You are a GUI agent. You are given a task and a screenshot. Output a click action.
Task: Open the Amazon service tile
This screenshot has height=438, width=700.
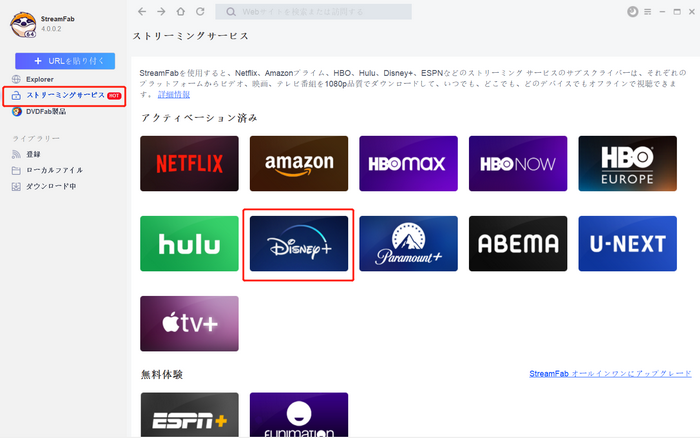299,163
